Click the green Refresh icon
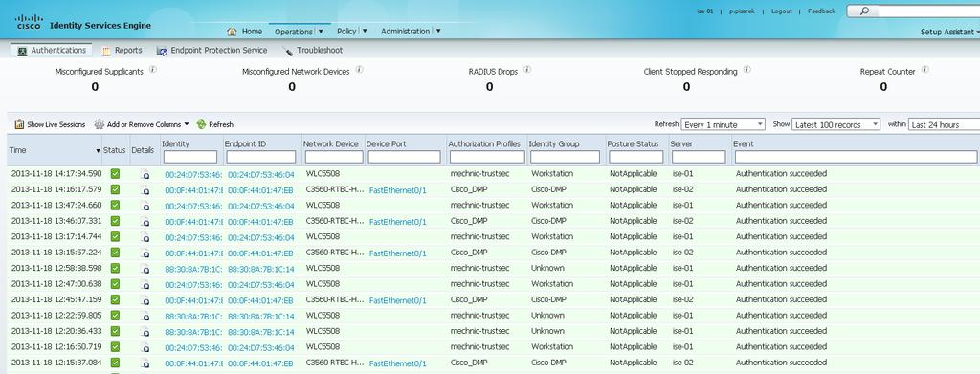The height and width of the screenshot is (374, 980). click(201, 124)
